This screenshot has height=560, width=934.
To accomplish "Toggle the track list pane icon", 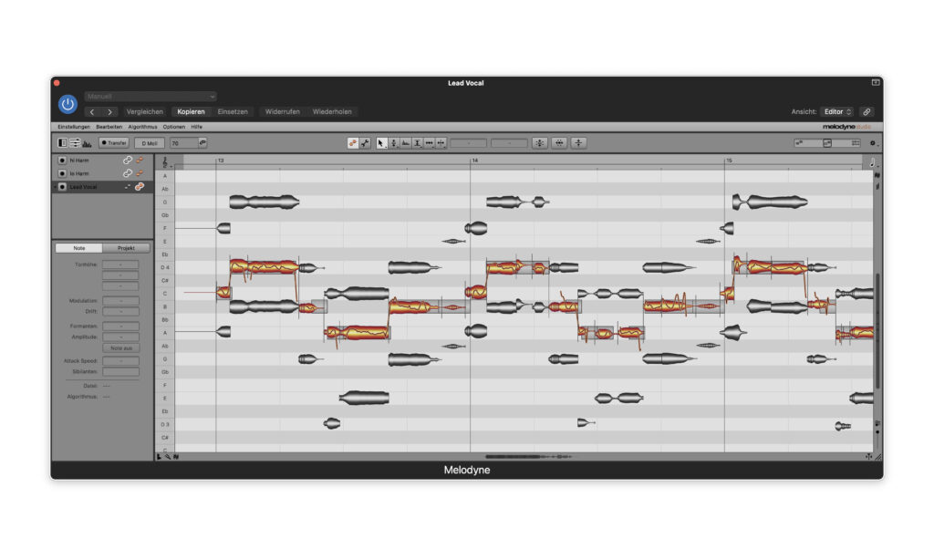I will coord(62,143).
